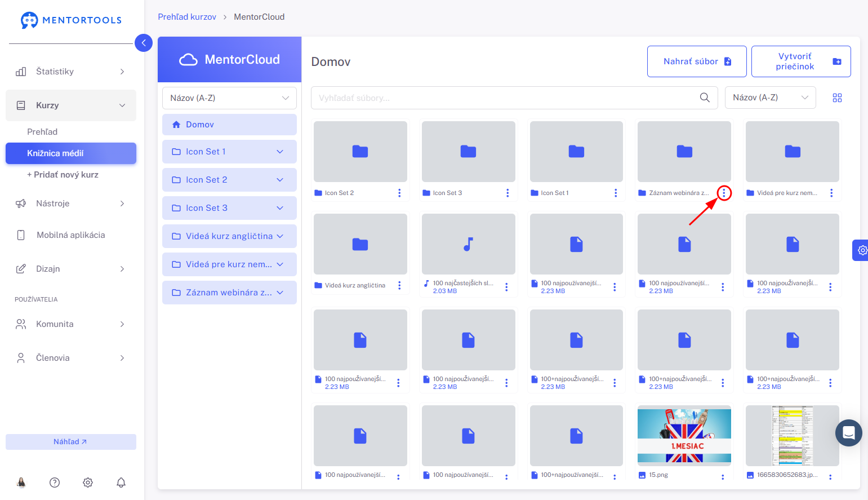Open options menu for Záznam webinára folder
Viewport: 868px width, 500px height.
click(724, 193)
